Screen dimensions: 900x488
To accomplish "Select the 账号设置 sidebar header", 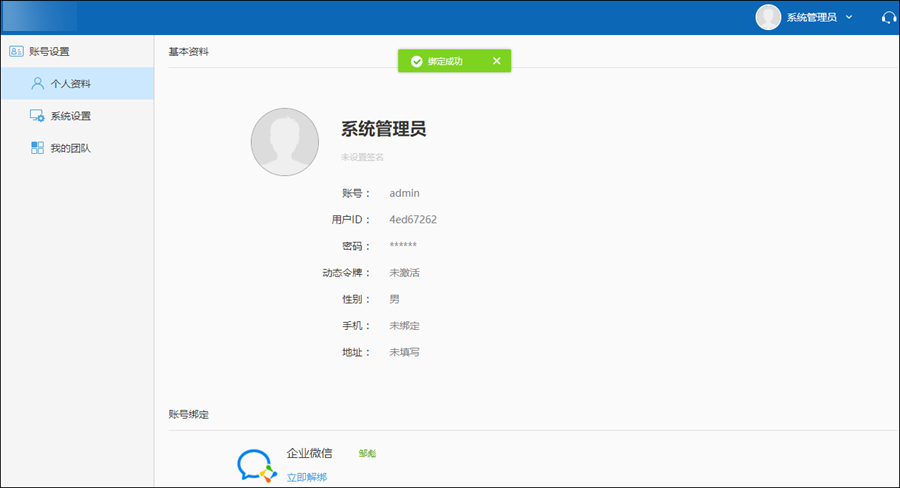I will coord(49,51).
